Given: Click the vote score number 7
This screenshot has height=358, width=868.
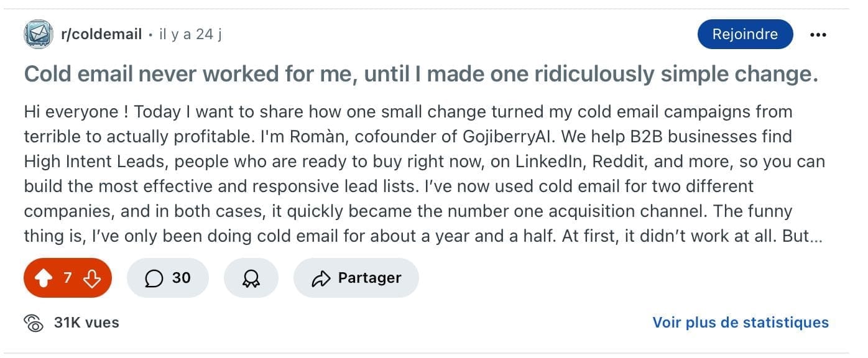Looking at the screenshot, I should pos(68,278).
